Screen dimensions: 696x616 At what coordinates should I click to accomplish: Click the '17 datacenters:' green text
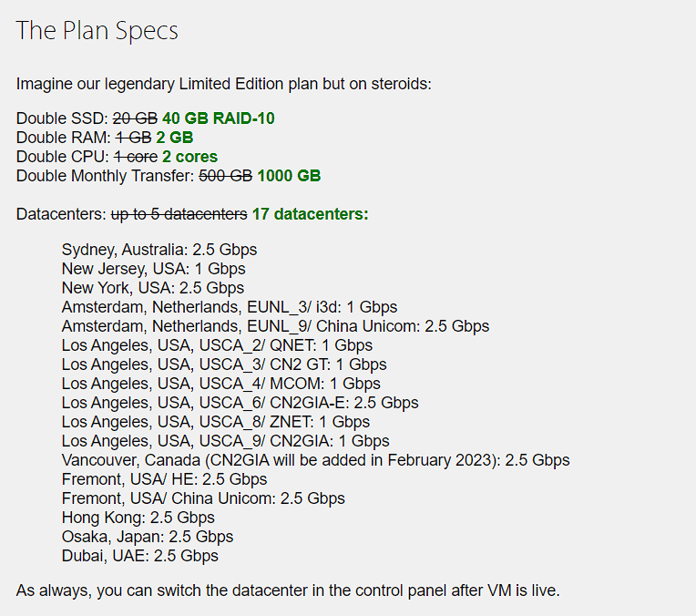(x=311, y=214)
